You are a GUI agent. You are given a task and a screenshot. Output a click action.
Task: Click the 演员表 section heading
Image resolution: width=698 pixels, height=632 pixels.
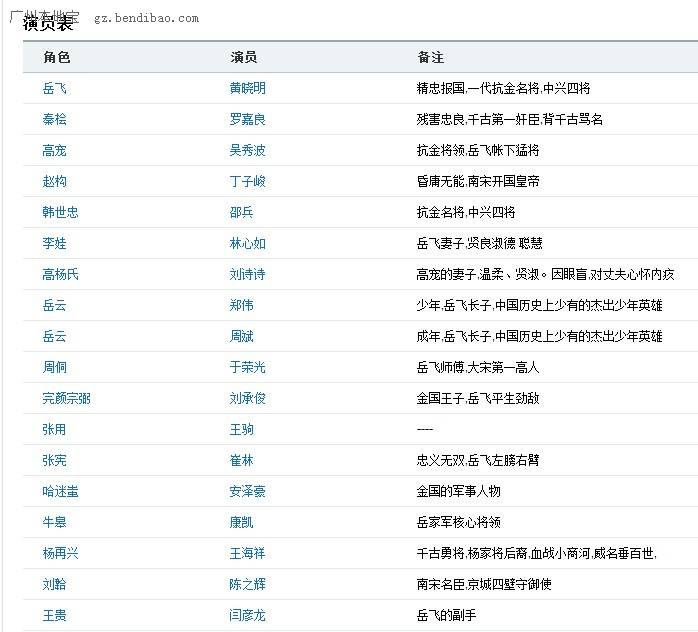(48, 23)
